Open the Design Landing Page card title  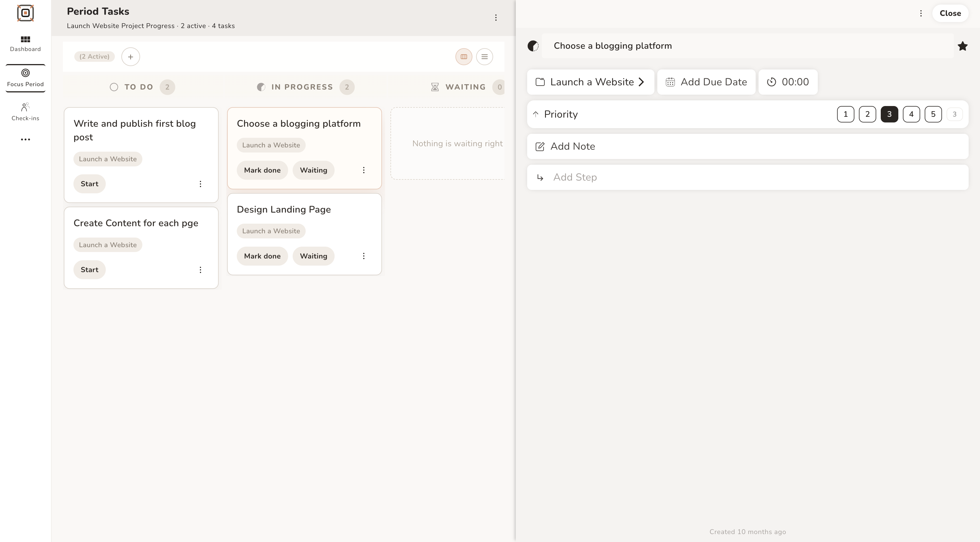(x=284, y=209)
